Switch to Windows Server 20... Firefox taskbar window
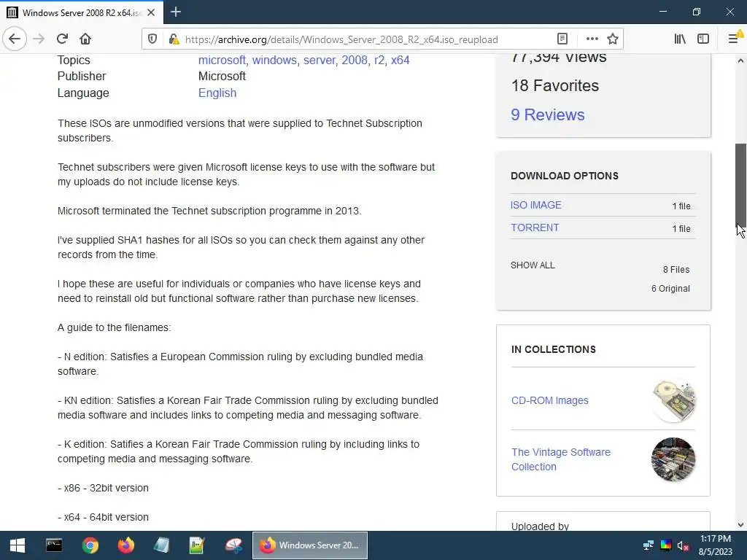Screen dimensions: 747x560 309,545
